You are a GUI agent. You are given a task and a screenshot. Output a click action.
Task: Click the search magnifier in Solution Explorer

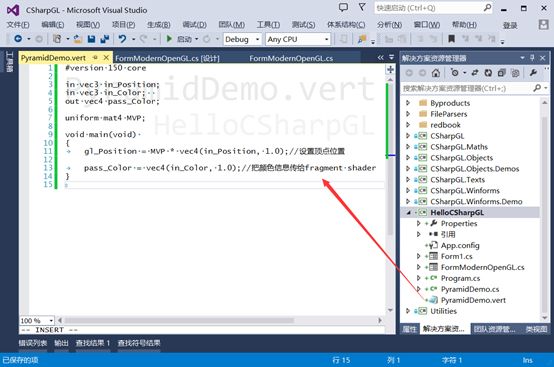pyautogui.click(x=537, y=88)
